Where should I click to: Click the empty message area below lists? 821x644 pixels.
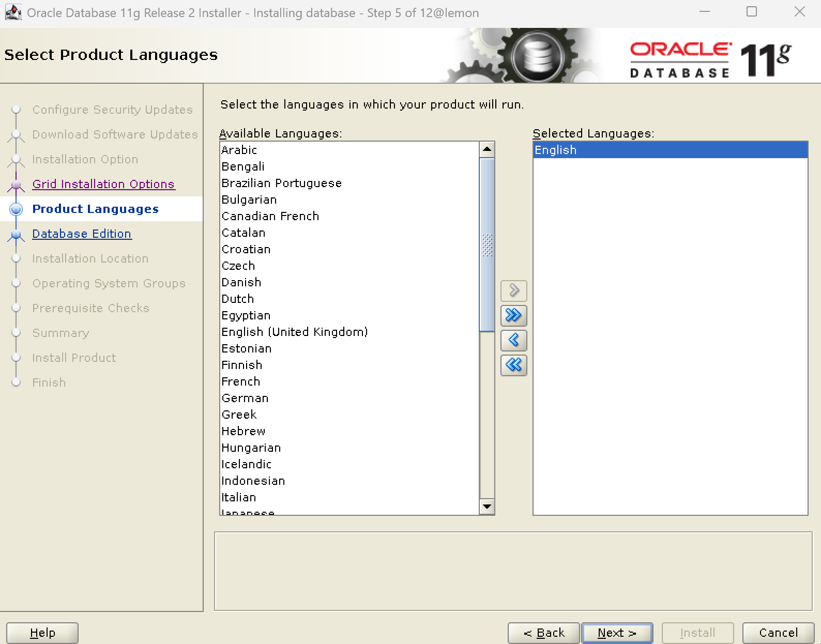513,571
